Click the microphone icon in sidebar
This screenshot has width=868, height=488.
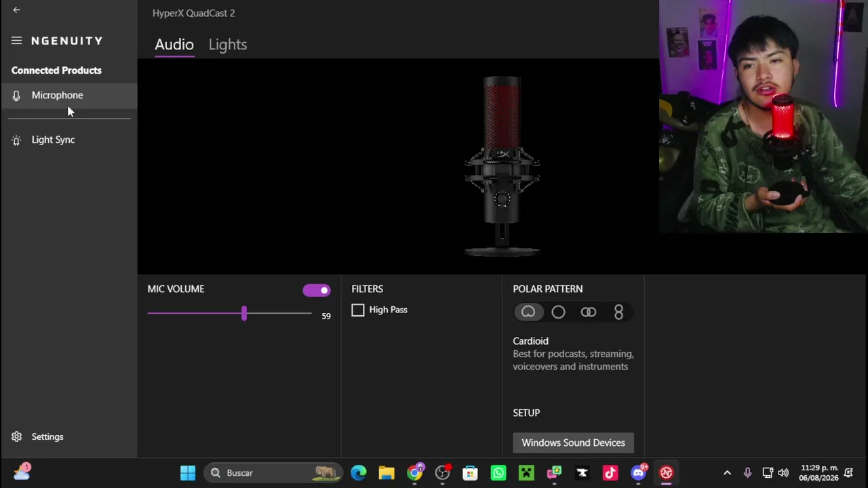click(16, 96)
